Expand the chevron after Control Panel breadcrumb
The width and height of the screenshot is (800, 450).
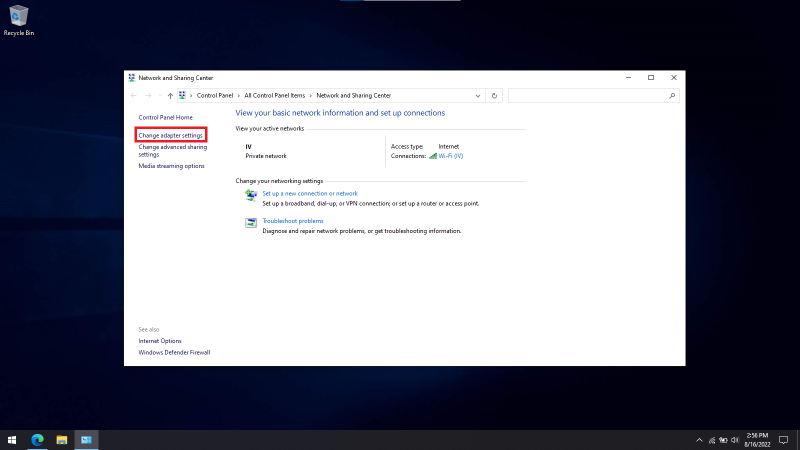point(239,96)
